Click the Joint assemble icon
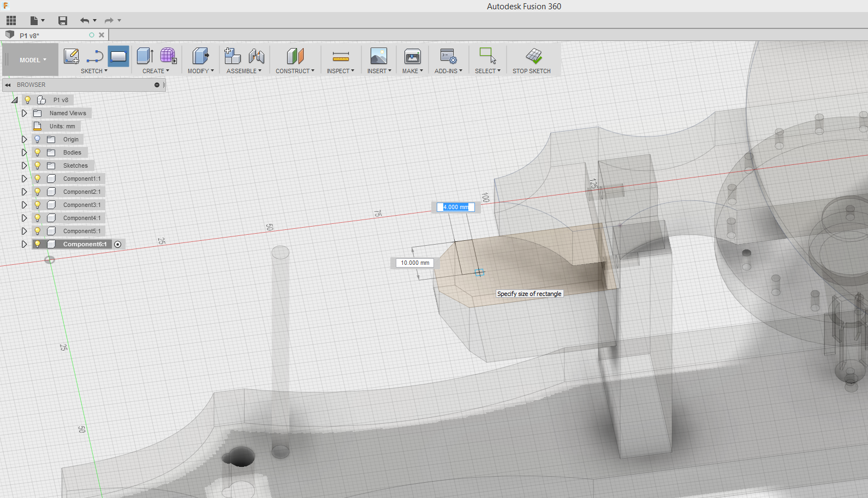Screen dimensions: 868x498 pyautogui.click(x=256, y=56)
